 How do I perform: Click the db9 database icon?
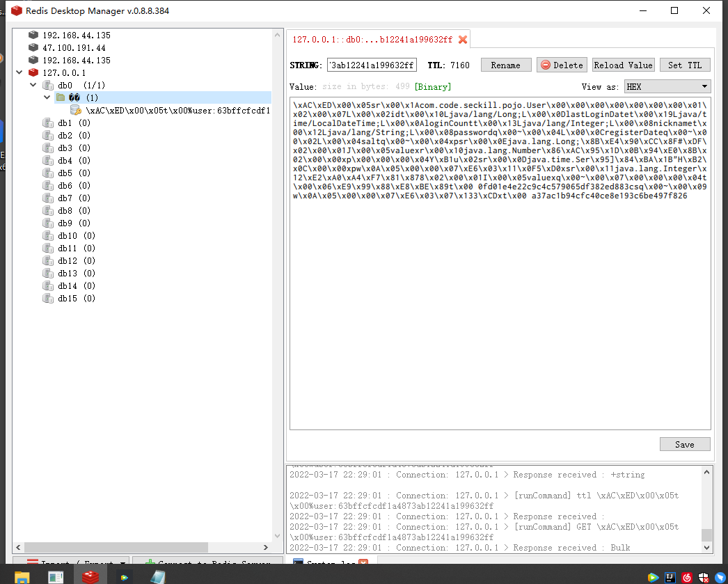[48, 223]
